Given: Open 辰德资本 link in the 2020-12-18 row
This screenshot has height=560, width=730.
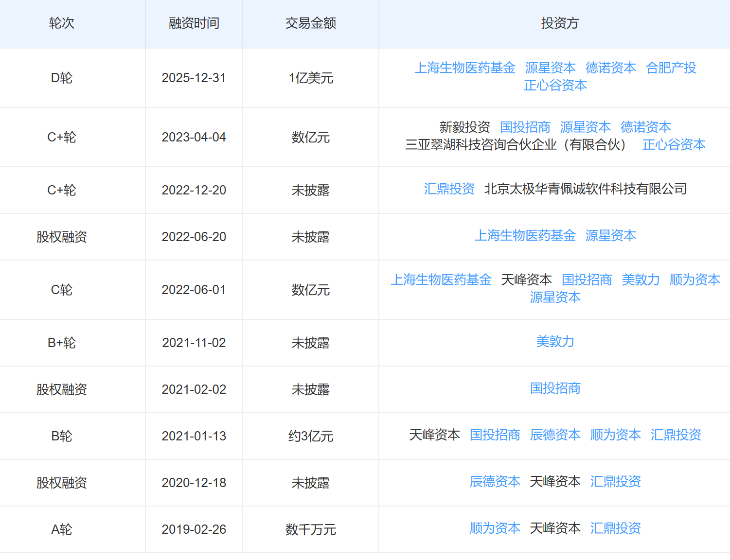Looking at the screenshot, I should click(x=495, y=482).
